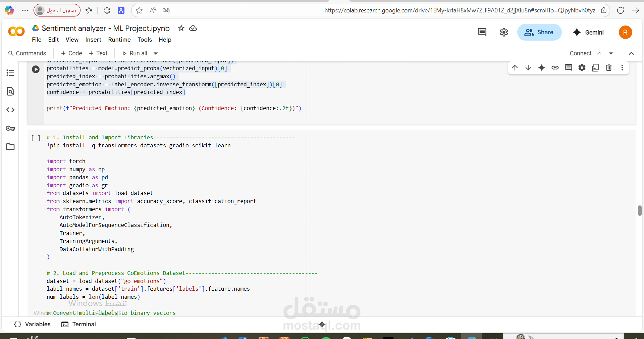Open the Terminal panel
Screen dimensions: 644x339
tap(79, 324)
